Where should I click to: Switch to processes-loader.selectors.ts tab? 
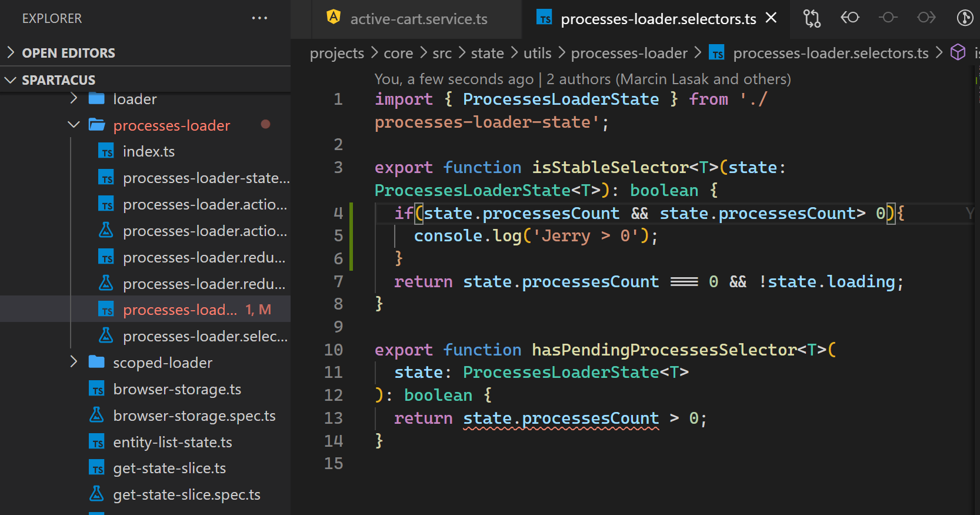click(x=658, y=19)
